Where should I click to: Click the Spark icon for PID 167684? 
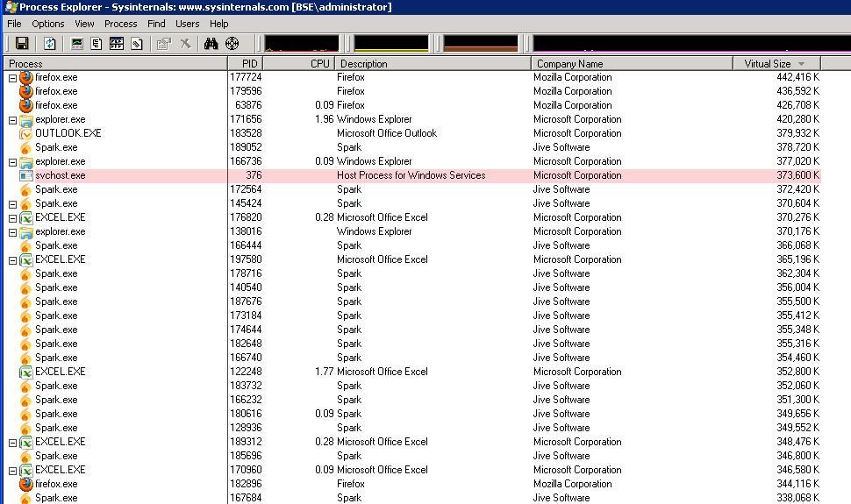pyautogui.click(x=26, y=498)
